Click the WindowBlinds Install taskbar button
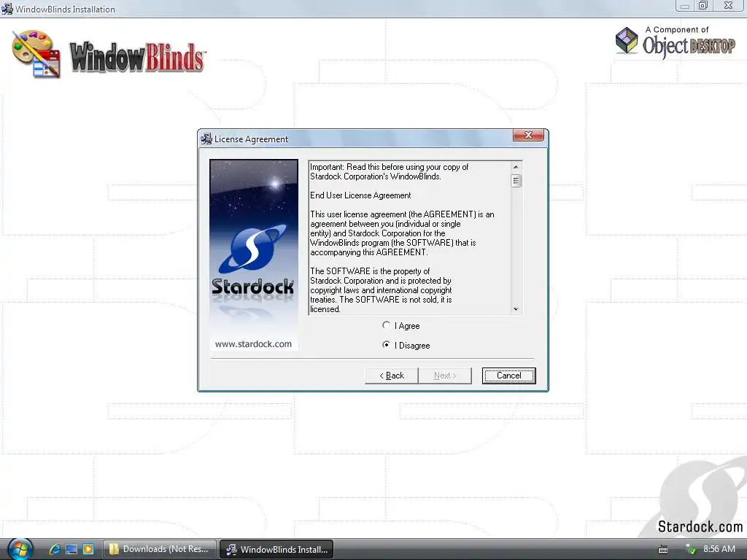The width and height of the screenshot is (747, 560). [x=276, y=549]
